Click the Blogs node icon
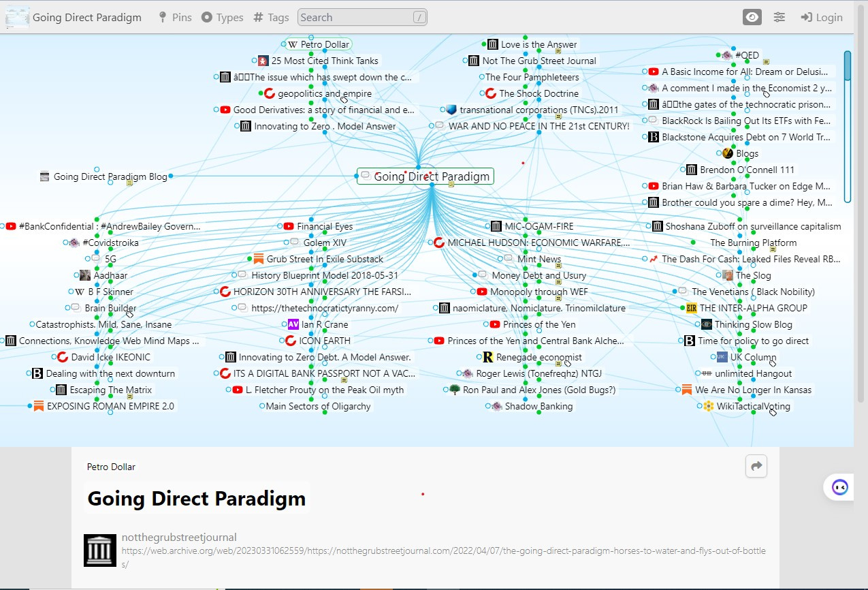This screenshot has width=868, height=590. [x=727, y=153]
